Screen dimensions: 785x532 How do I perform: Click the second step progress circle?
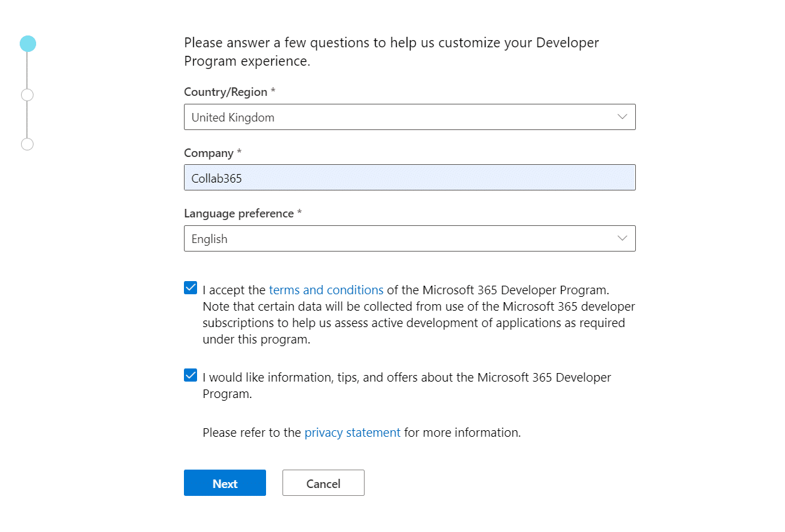coord(28,95)
